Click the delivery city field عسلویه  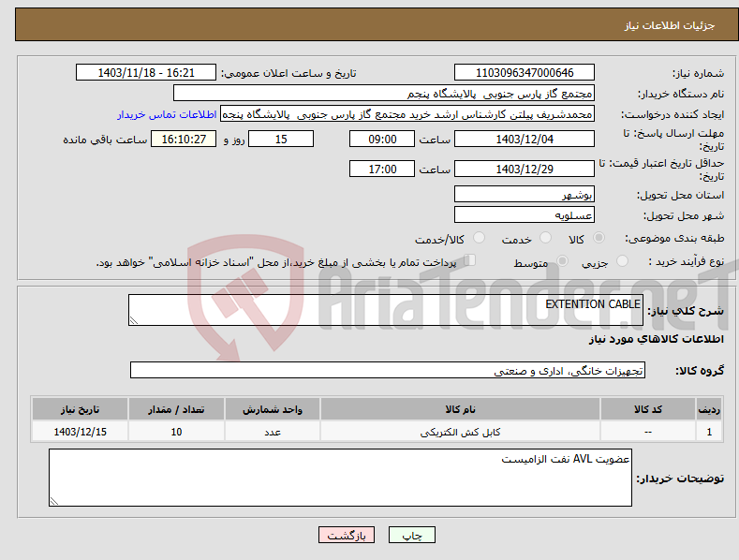[525, 215]
